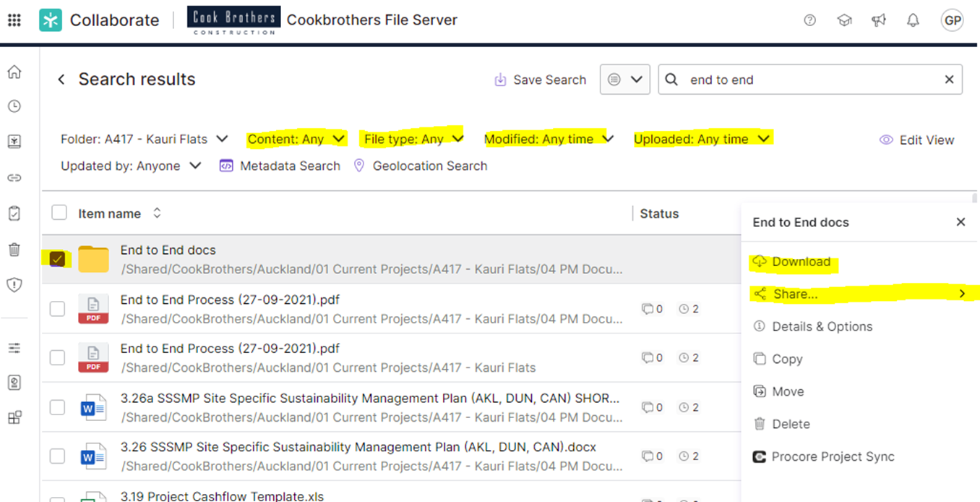The width and height of the screenshot is (980, 502).
Task: Open the tasks clipboard icon in sidebar
Action: (x=14, y=213)
